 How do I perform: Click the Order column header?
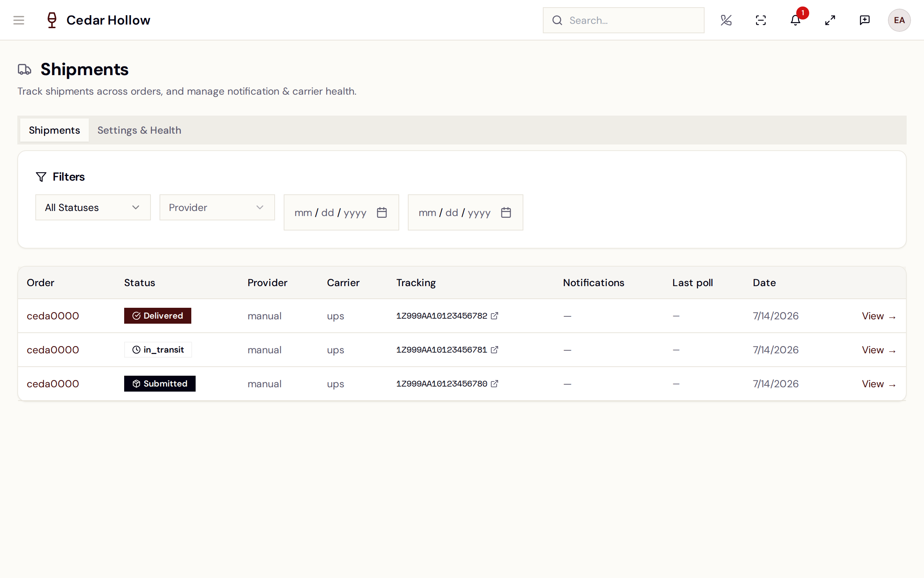pyautogui.click(x=40, y=283)
